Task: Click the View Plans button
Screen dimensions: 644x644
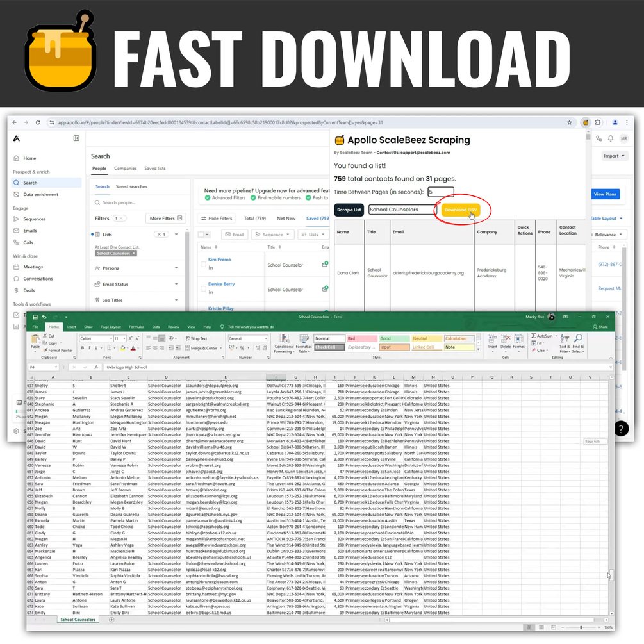Action: pyautogui.click(x=605, y=194)
